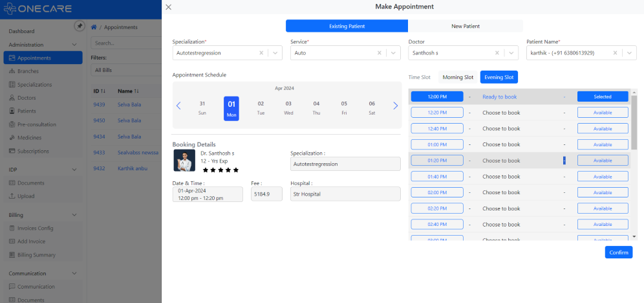Viewport: 644px width, 303px height.
Task: Click Available button for 01:00 PM
Action: (602, 144)
